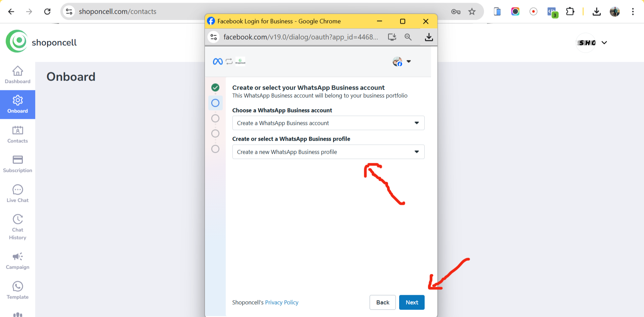Expand the Facebook profile dropdown arrow
The image size is (644, 317).
409,61
